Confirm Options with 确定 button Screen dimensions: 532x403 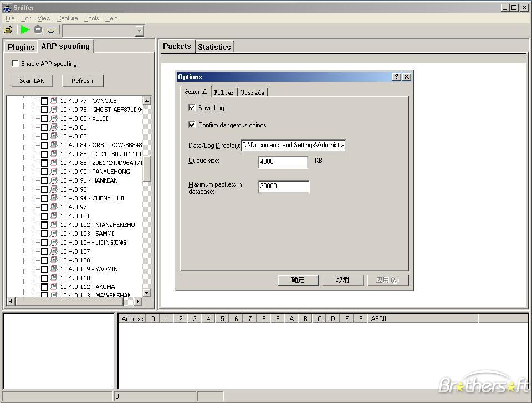click(298, 280)
